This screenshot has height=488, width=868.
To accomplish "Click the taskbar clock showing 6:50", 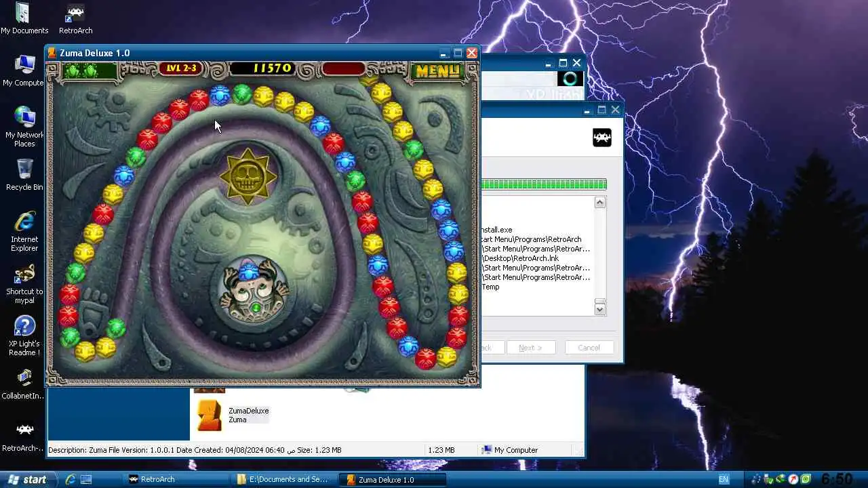I will 836,479.
